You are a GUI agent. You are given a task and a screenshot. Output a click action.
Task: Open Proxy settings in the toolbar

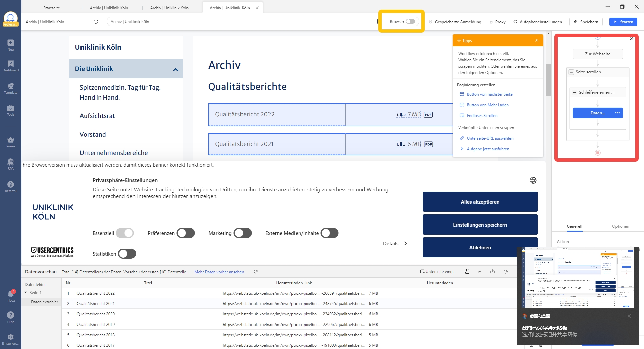click(497, 22)
